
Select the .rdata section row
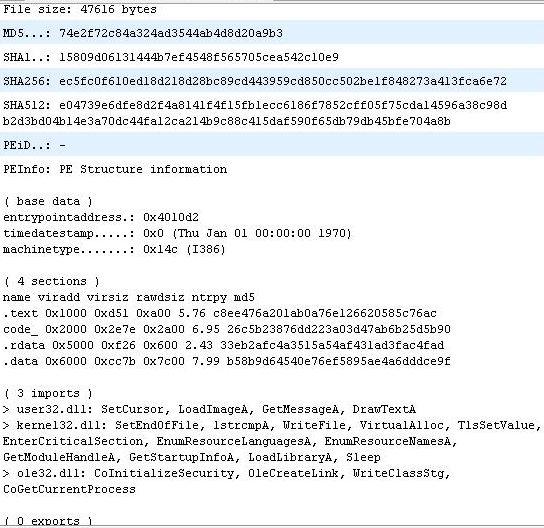tap(223, 345)
